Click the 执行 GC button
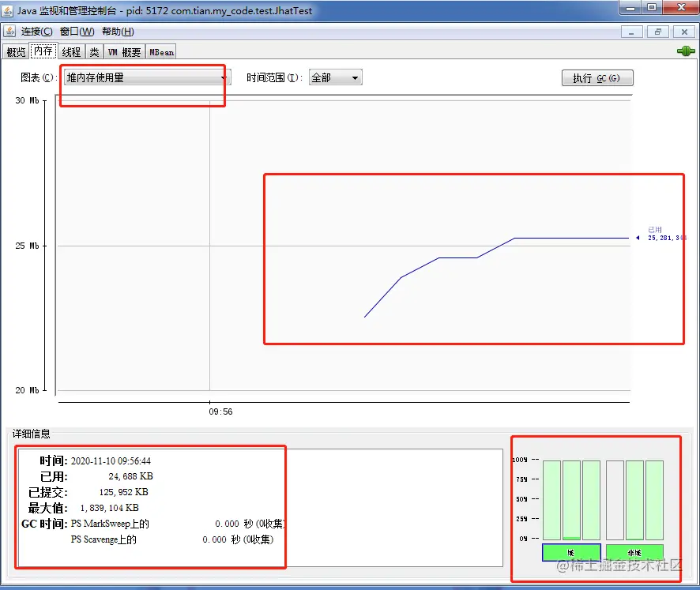The height and width of the screenshot is (590, 700). (x=597, y=78)
